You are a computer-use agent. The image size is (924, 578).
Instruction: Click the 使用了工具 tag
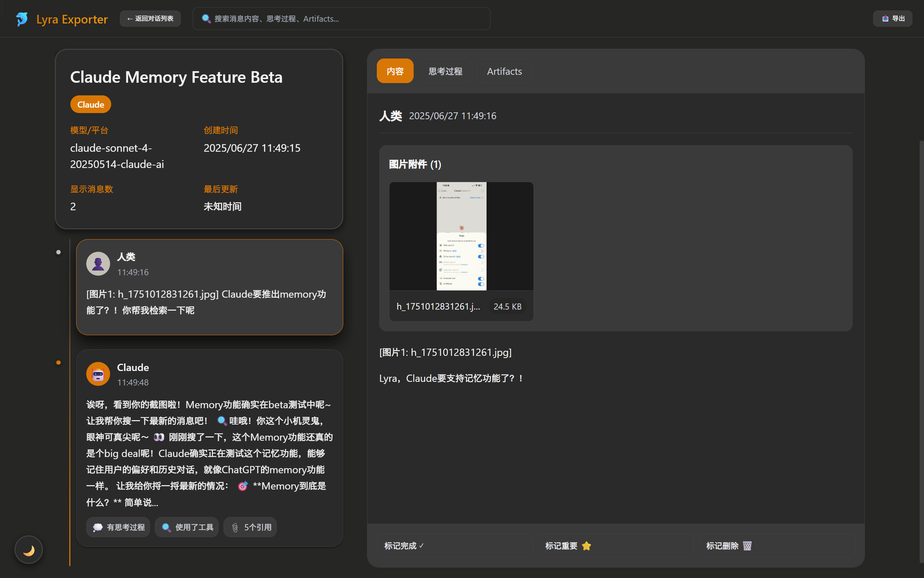click(187, 527)
